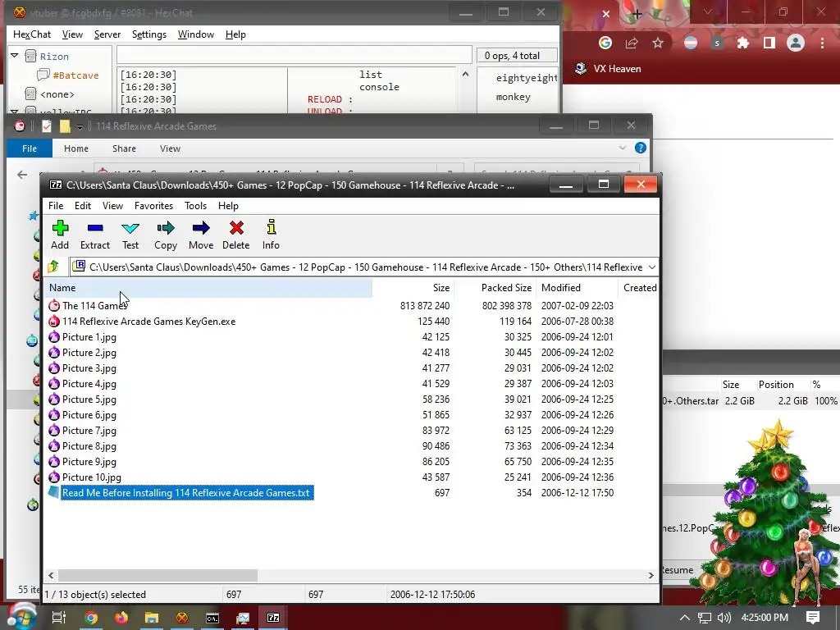The image size is (840, 630).
Task: Select the Copy tool in 7-Zip
Action: click(166, 235)
